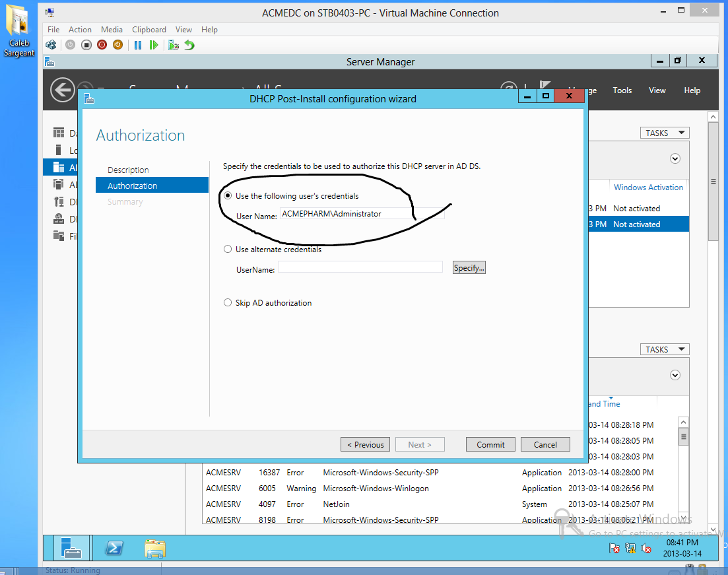Click the DHCP sidebar icon
This screenshot has height=575, width=728.
(59, 201)
